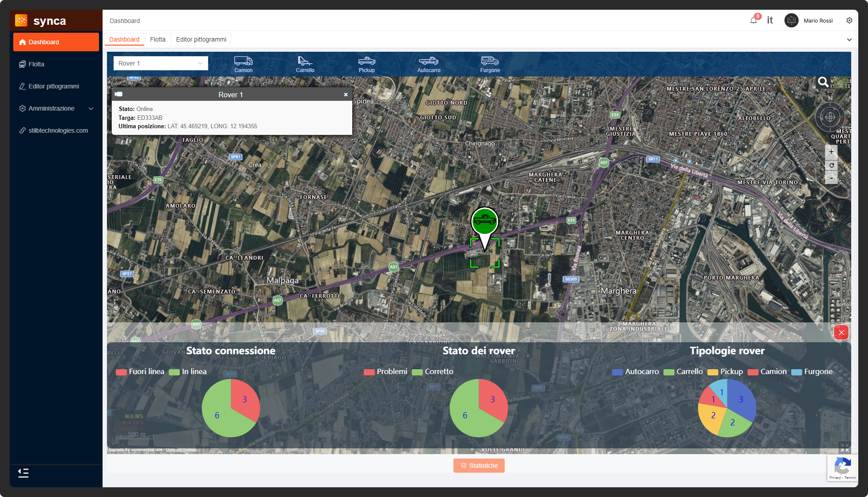The image size is (868, 497).
Task: Open the map search magnifier
Action: (x=823, y=82)
